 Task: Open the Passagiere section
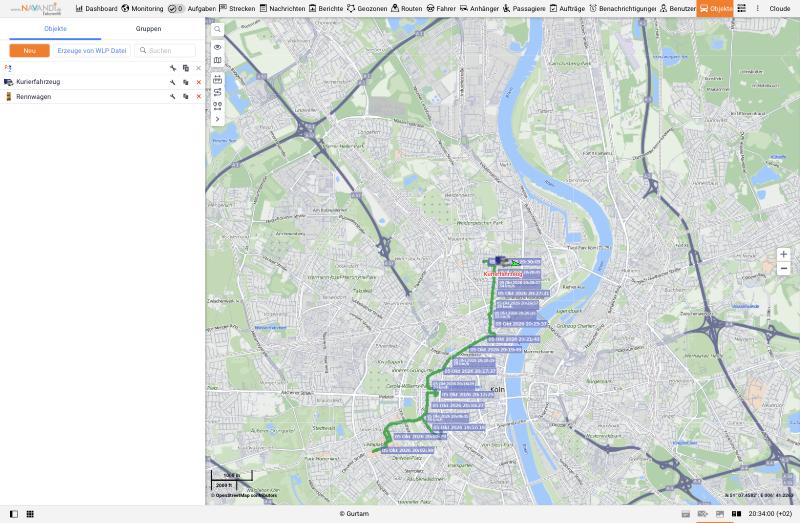(x=523, y=9)
